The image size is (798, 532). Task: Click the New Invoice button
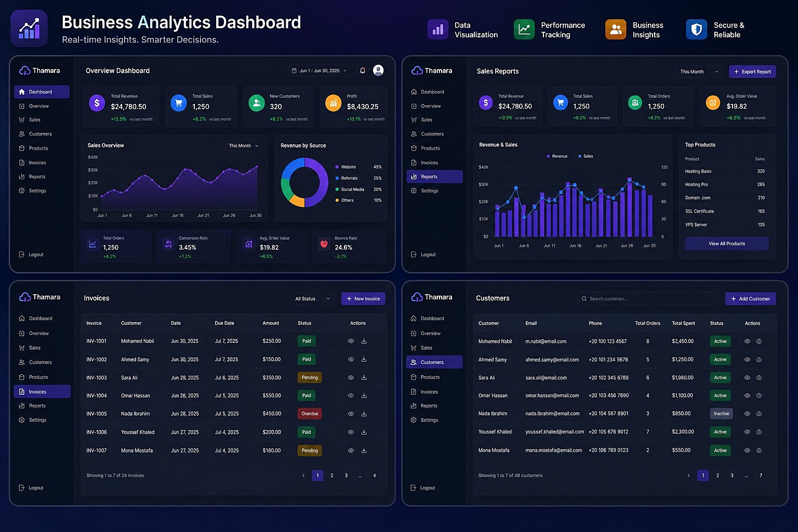click(363, 299)
